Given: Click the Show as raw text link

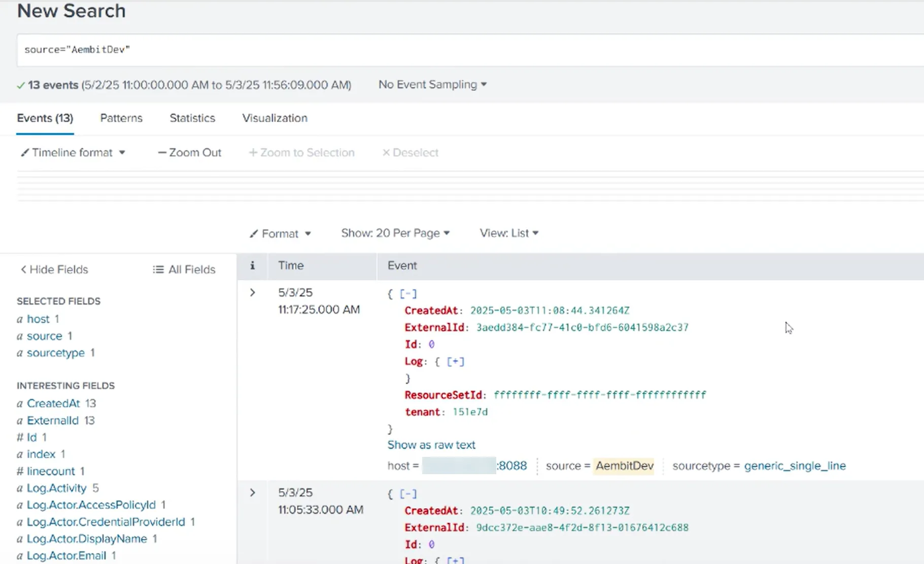Looking at the screenshot, I should (431, 444).
